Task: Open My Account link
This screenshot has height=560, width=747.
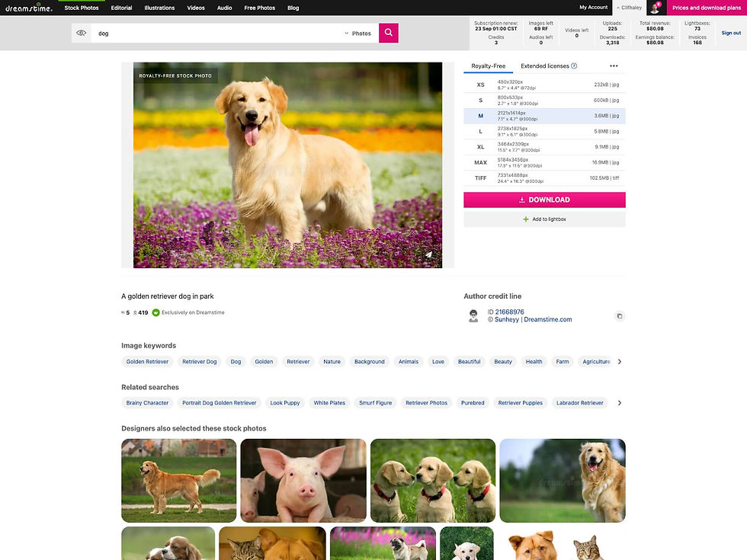Action: point(593,7)
